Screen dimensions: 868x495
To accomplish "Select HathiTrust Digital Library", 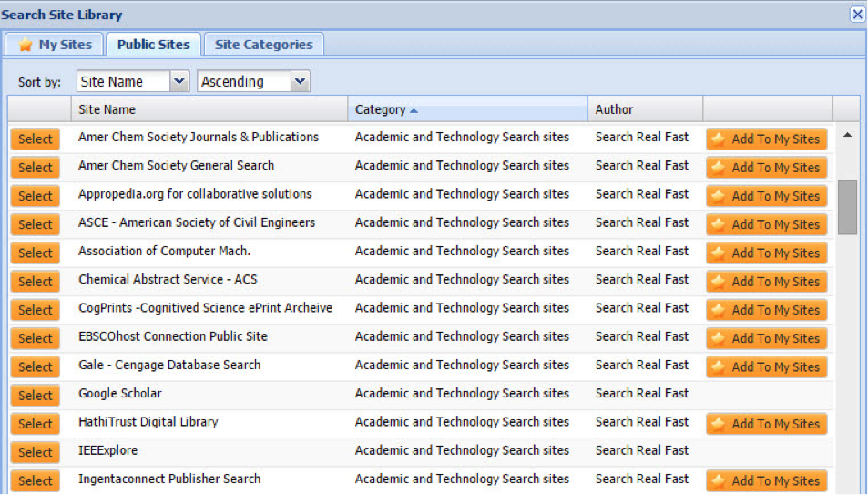I will [x=35, y=424].
